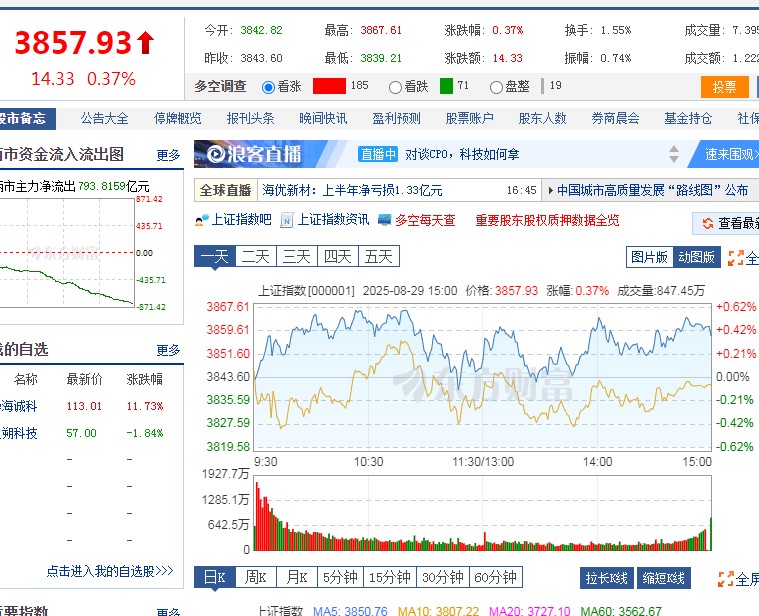This screenshot has width=759, height=616.
Task: Click the volume bar chart
Action: pyautogui.click(x=483, y=513)
